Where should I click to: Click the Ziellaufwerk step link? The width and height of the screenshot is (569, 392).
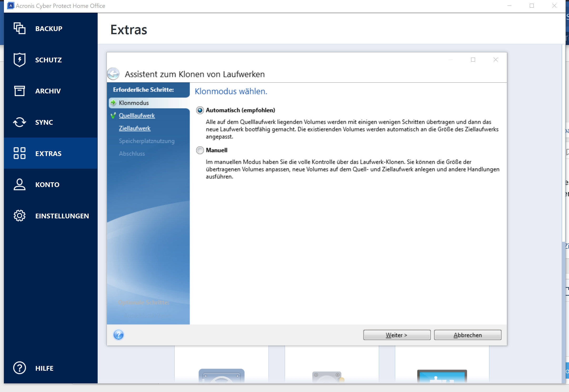tap(134, 128)
